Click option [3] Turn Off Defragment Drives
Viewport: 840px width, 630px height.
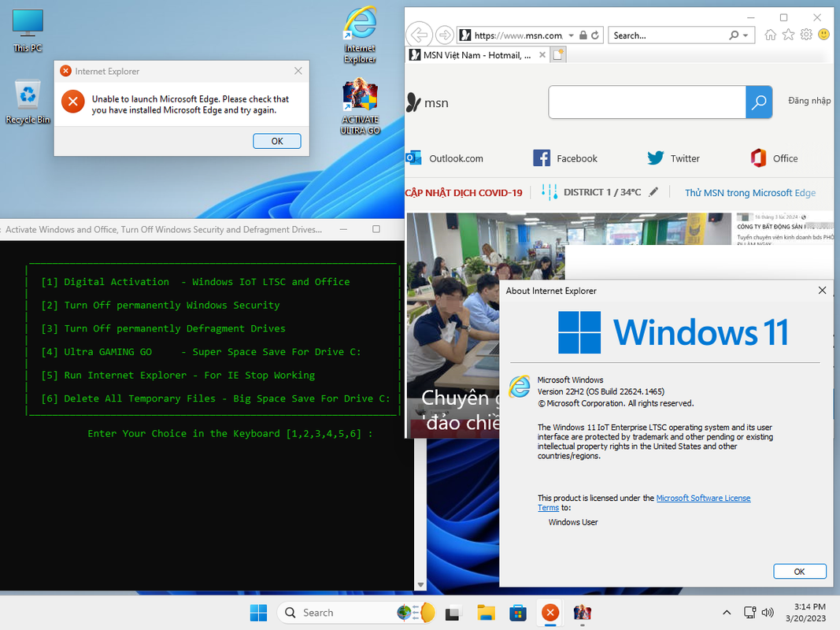click(x=164, y=328)
